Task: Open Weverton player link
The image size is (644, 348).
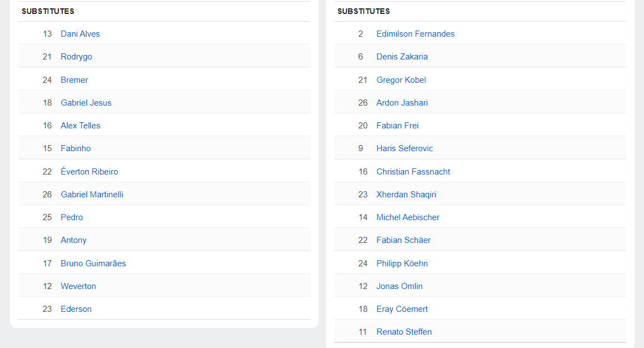Action: [x=78, y=286]
